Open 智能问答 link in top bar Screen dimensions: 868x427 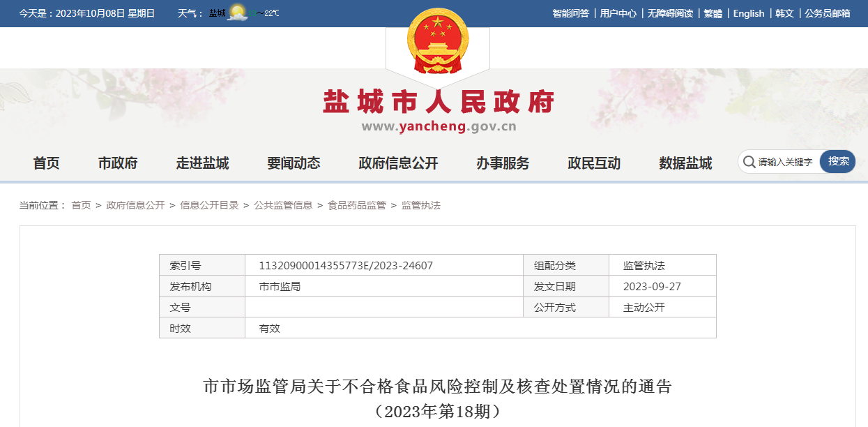(570, 13)
